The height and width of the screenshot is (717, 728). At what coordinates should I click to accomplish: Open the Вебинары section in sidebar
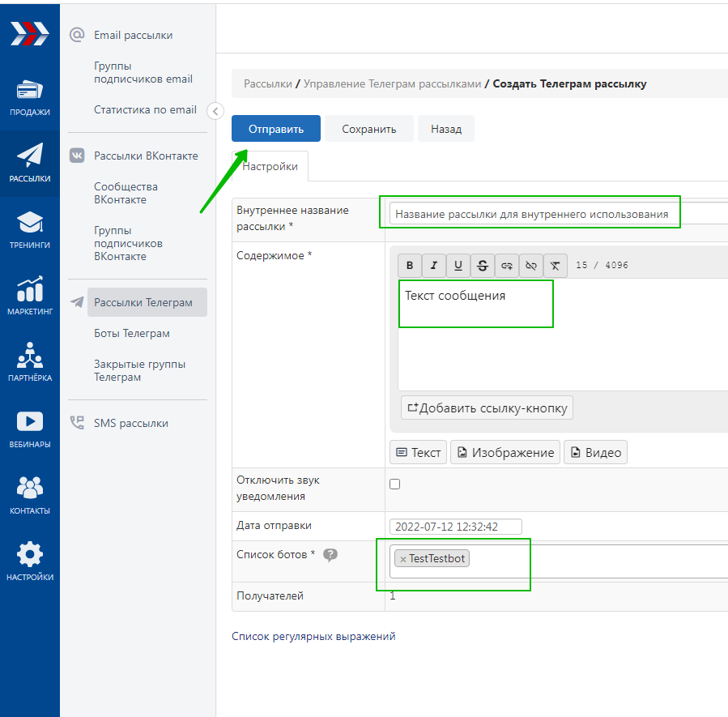[x=30, y=429]
